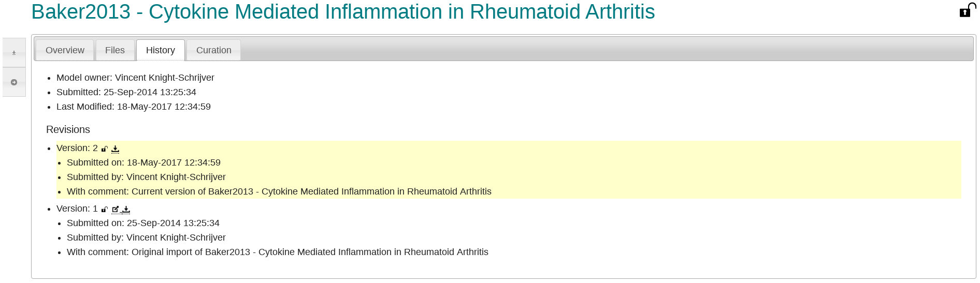Click the Version 2 'With comment' line
The image size is (980, 283).
pyautogui.click(x=279, y=191)
